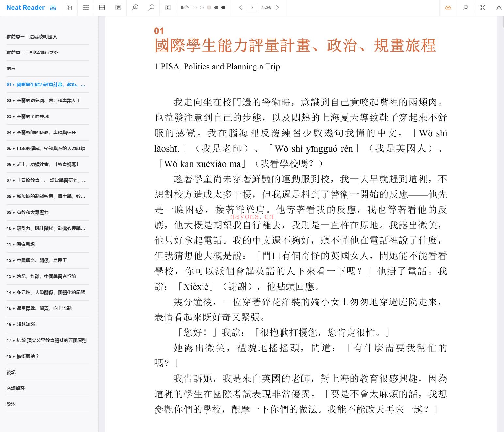The width and height of the screenshot is (504, 432).
Task: Zoom out with the magnifier minus icon
Action: coord(151,8)
